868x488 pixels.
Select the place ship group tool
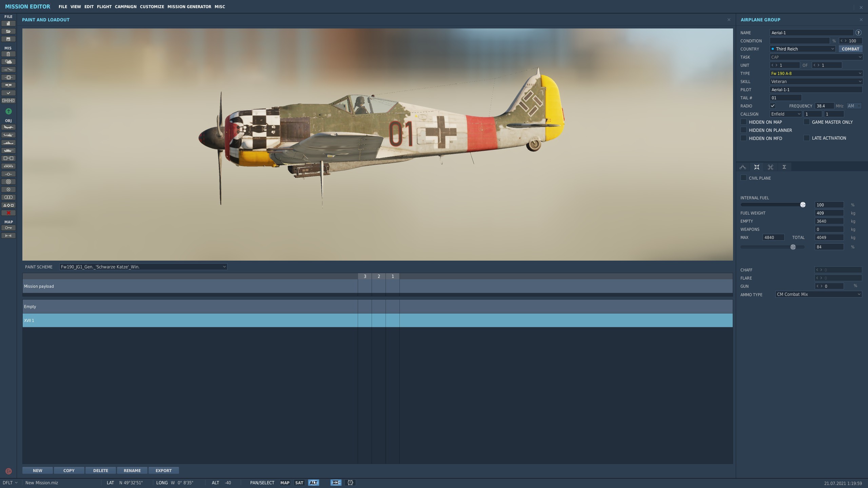(x=8, y=143)
